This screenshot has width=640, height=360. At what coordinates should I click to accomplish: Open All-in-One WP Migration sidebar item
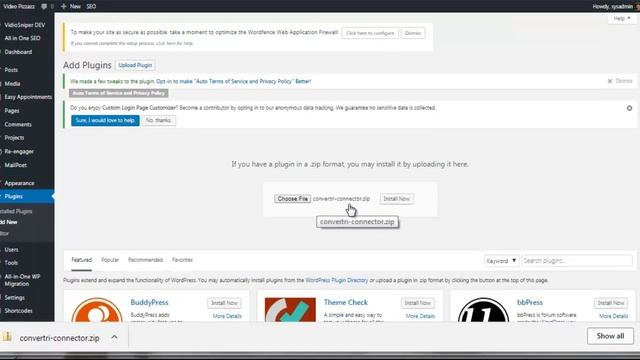coord(22,280)
